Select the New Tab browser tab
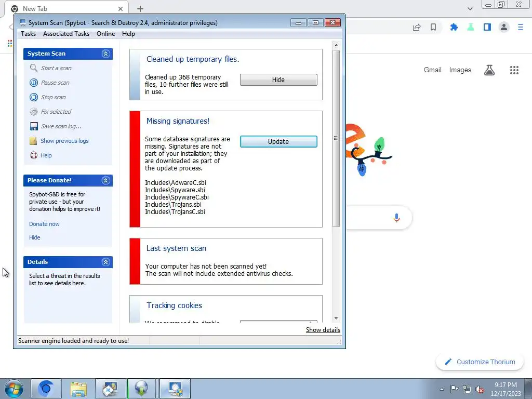532x399 pixels. tap(66, 9)
